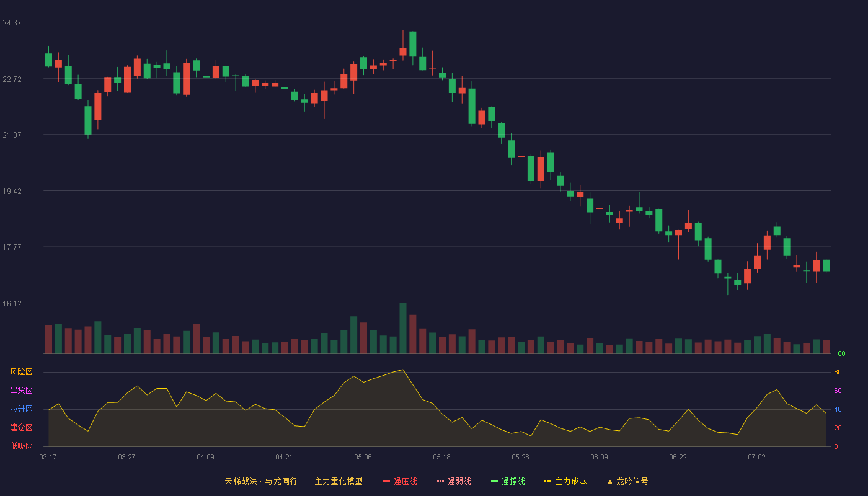
Task: Select the 风险区 zone label
Action: click(x=22, y=372)
